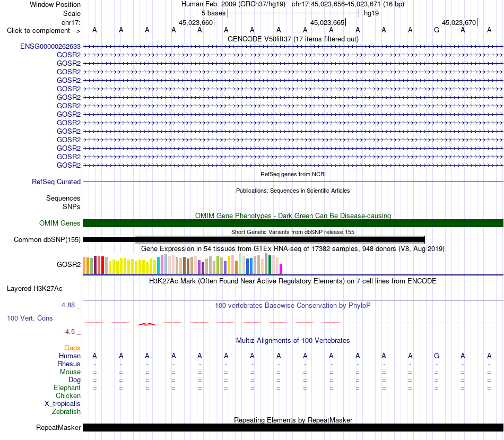
Task: Click the 100 Vert. Cons label
Action: coord(30,318)
